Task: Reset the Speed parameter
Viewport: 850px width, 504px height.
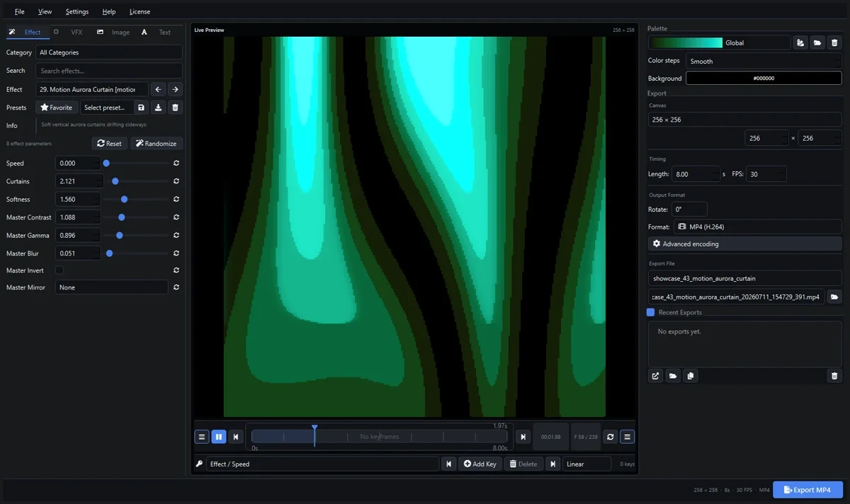Action: coord(176,163)
